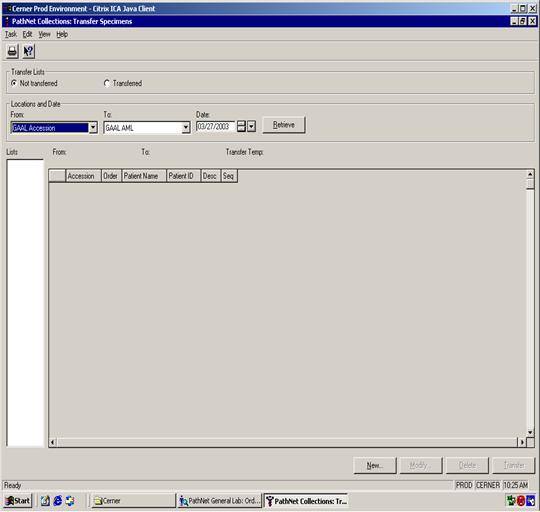Click the Desc column header
Screen dimensions: 540x512
point(210,176)
